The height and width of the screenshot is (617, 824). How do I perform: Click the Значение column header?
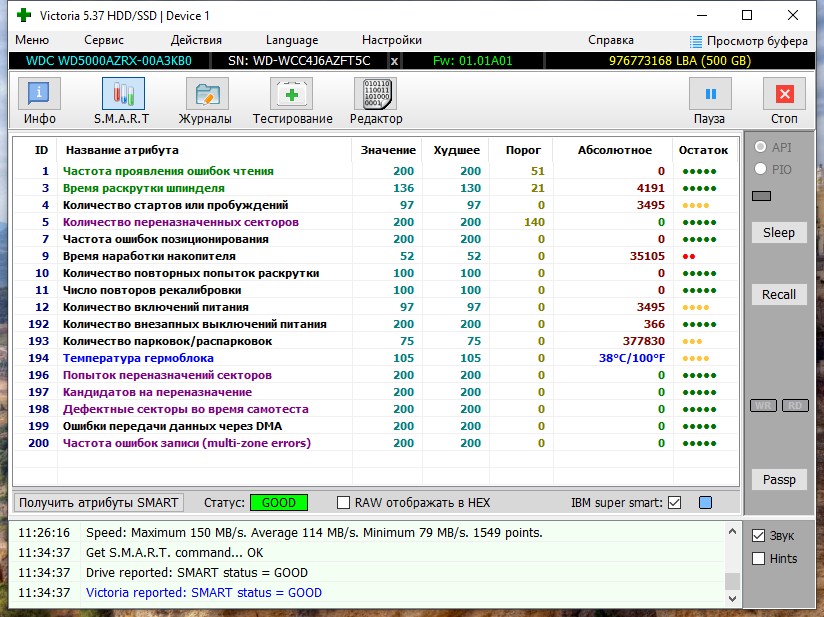click(388, 150)
